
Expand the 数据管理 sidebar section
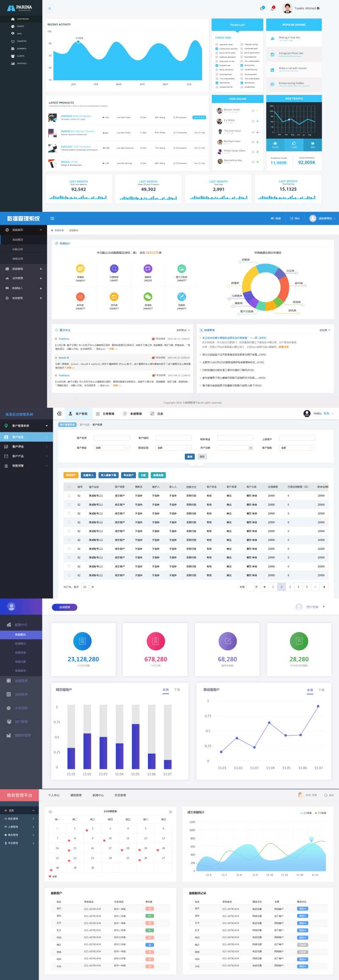pyautogui.click(x=23, y=269)
